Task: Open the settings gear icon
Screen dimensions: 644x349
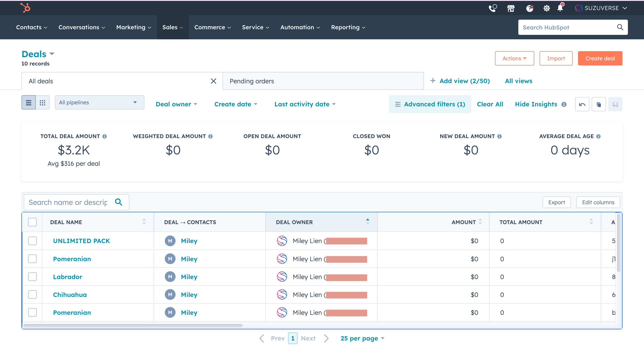Action: tap(547, 8)
